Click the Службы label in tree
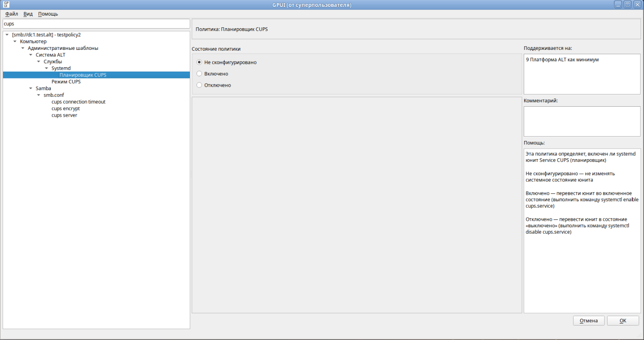 coord(53,62)
